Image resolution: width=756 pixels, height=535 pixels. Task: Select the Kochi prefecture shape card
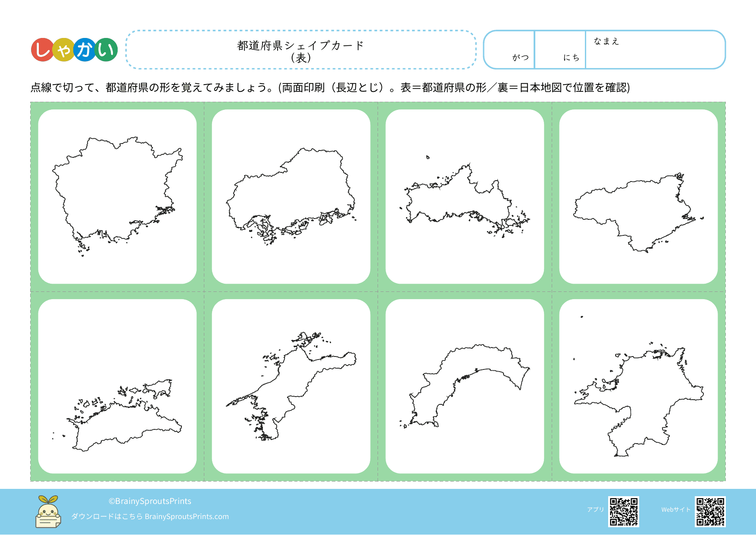pyautogui.click(x=465, y=386)
